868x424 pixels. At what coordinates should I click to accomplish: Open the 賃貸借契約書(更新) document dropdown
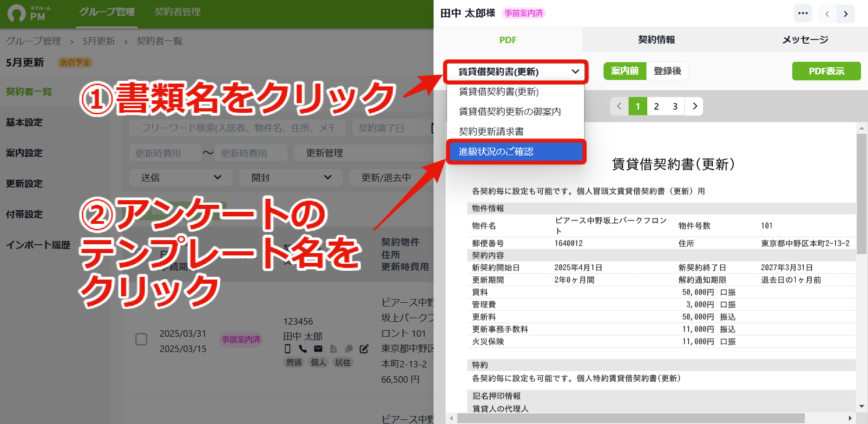tap(516, 72)
